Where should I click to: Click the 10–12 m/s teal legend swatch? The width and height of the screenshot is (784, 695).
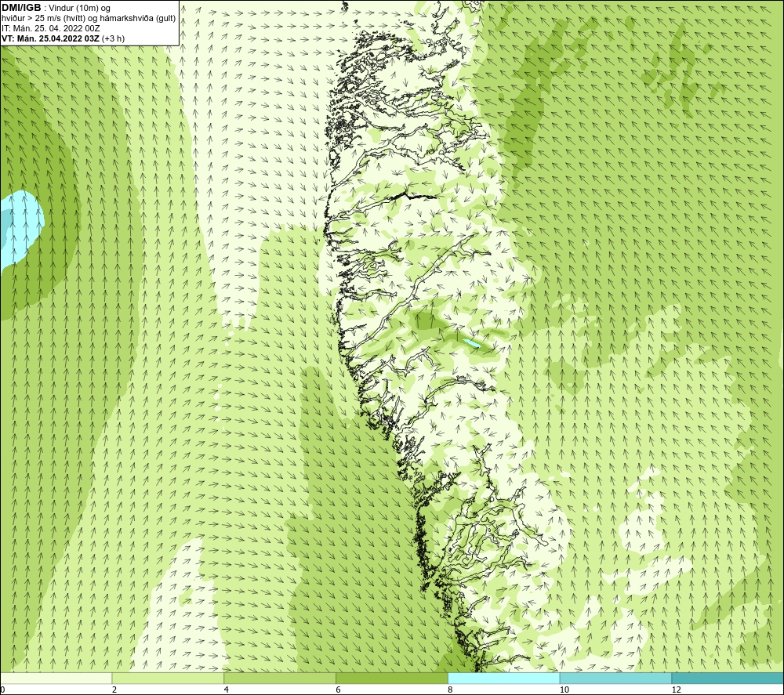(616, 678)
